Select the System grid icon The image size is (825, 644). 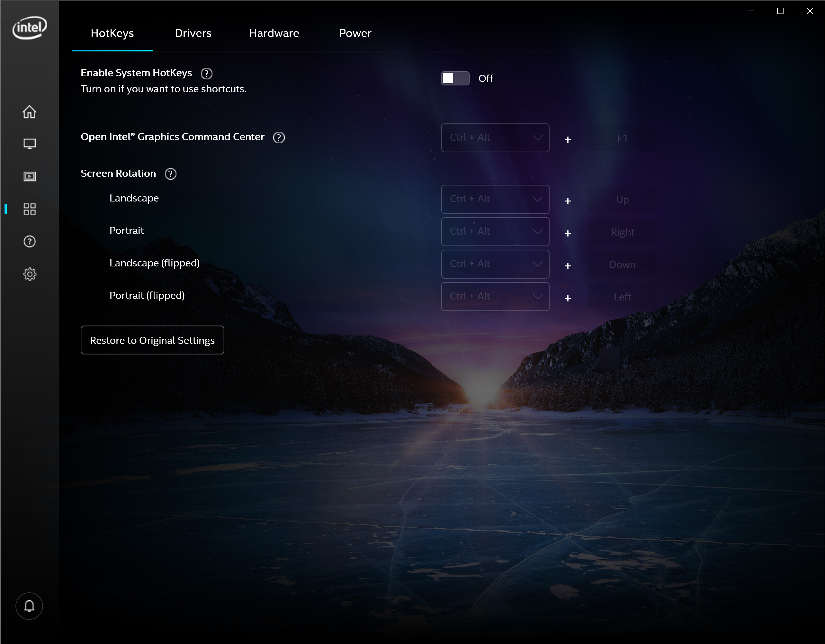[x=30, y=209]
